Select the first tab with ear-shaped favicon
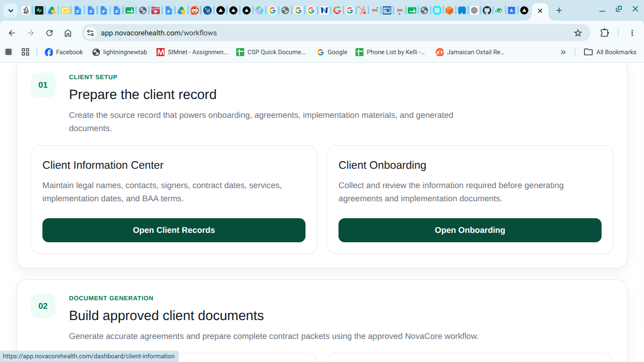The width and height of the screenshot is (644, 362). 26,10
